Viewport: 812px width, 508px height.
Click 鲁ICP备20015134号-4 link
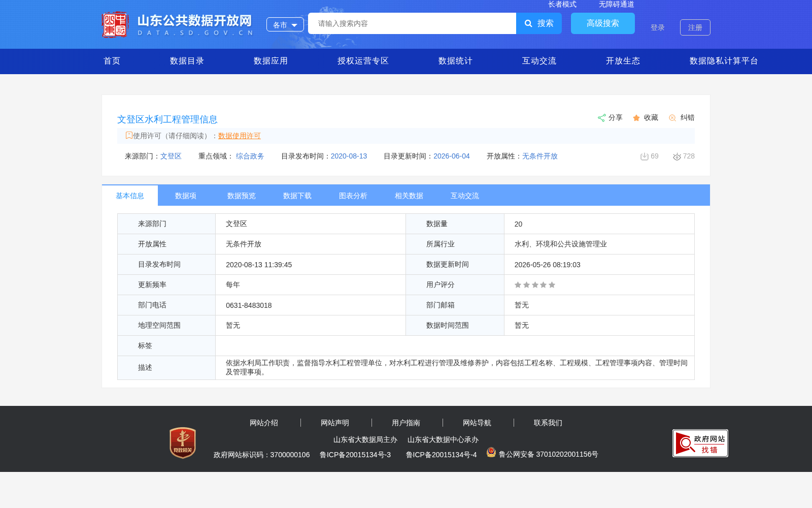442,455
